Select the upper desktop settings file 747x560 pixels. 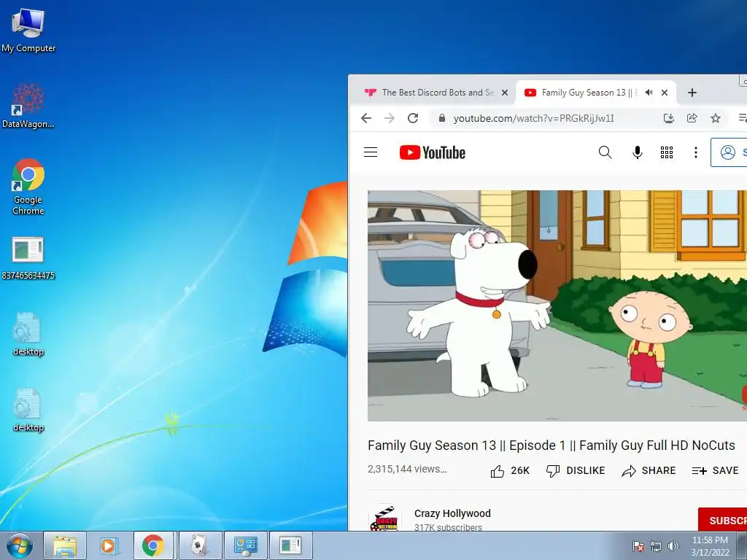[28, 334]
